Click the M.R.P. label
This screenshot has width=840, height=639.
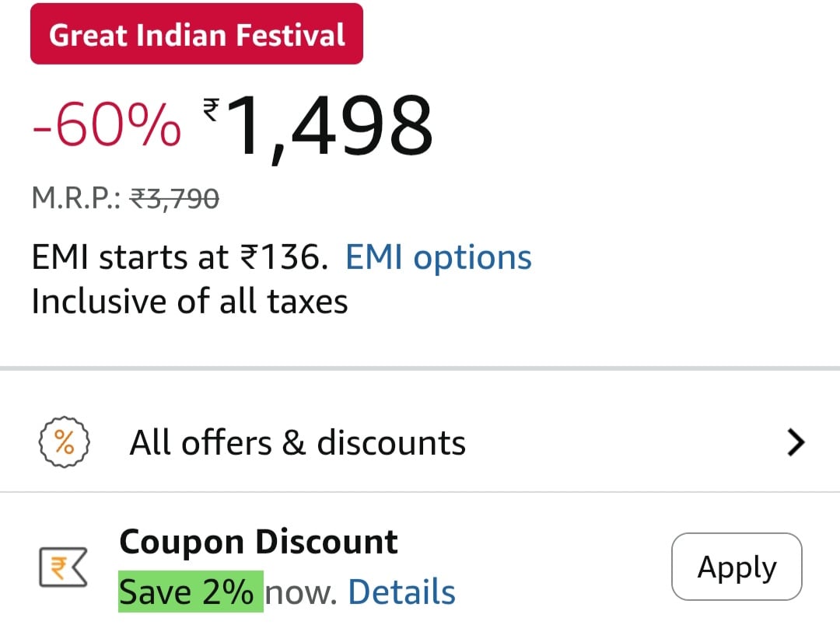click(x=75, y=200)
